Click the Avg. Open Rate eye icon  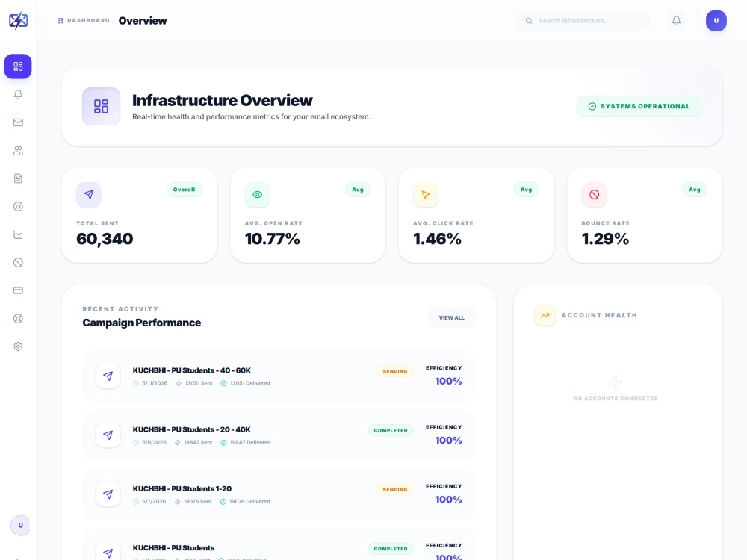click(x=257, y=194)
